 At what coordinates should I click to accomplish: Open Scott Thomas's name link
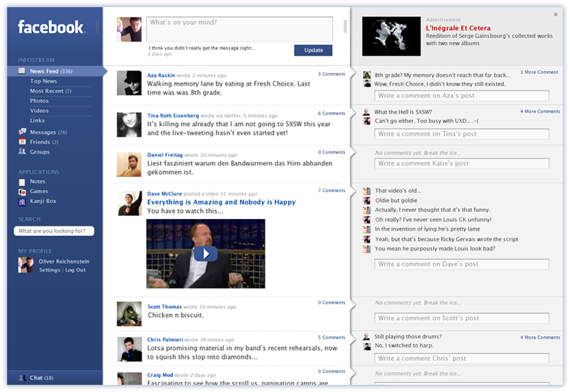pyautogui.click(x=165, y=307)
